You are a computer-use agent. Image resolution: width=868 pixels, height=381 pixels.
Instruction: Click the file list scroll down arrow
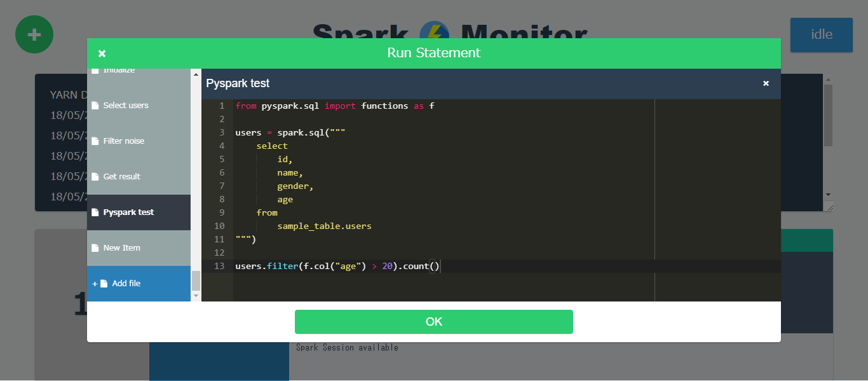[196, 296]
